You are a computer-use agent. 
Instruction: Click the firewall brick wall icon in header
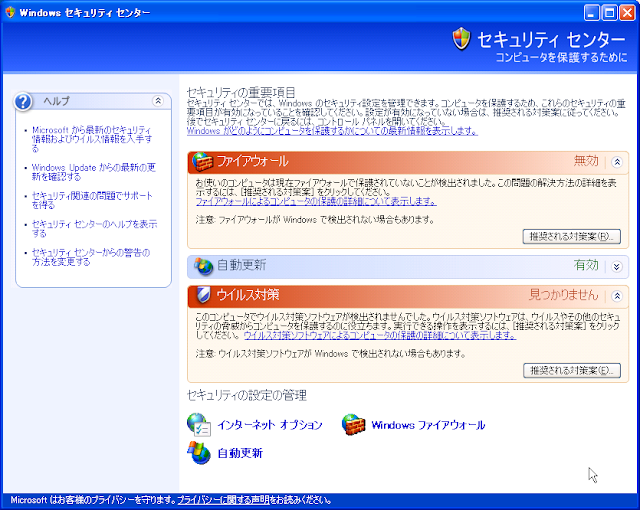click(202, 162)
